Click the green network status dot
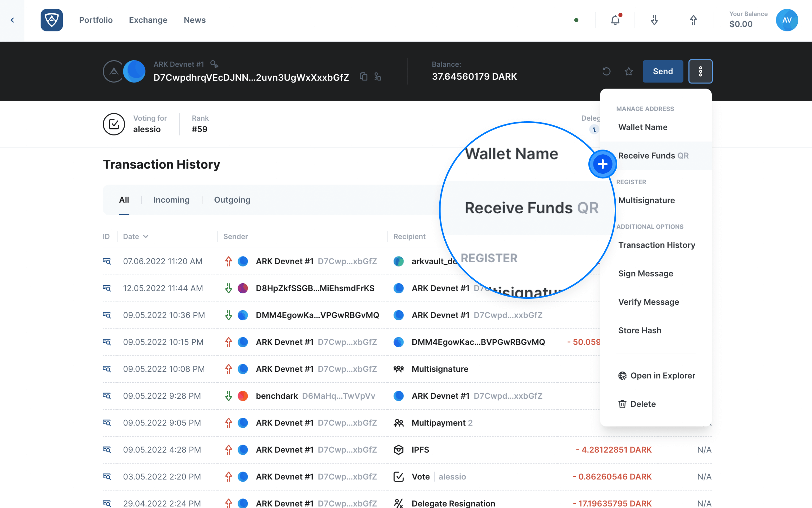Image resolution: width=812 pixels, height=508 pixels. (x=576, y=20)
